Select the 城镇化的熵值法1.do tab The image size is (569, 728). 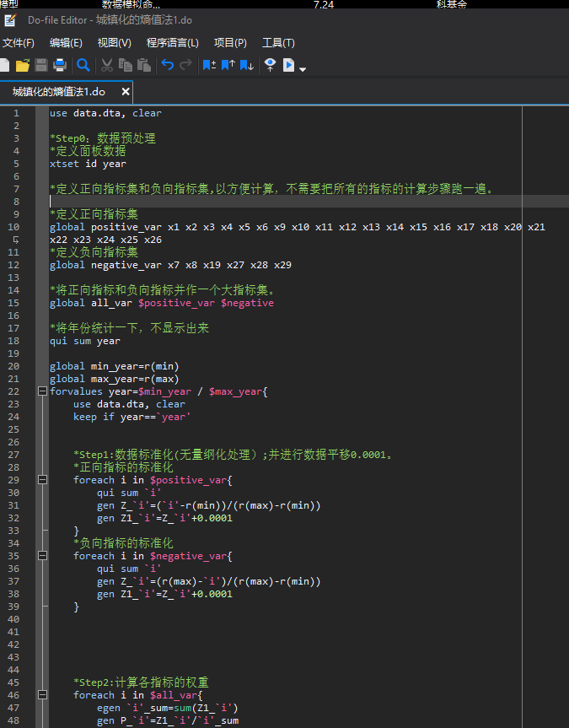pos(59,92)
